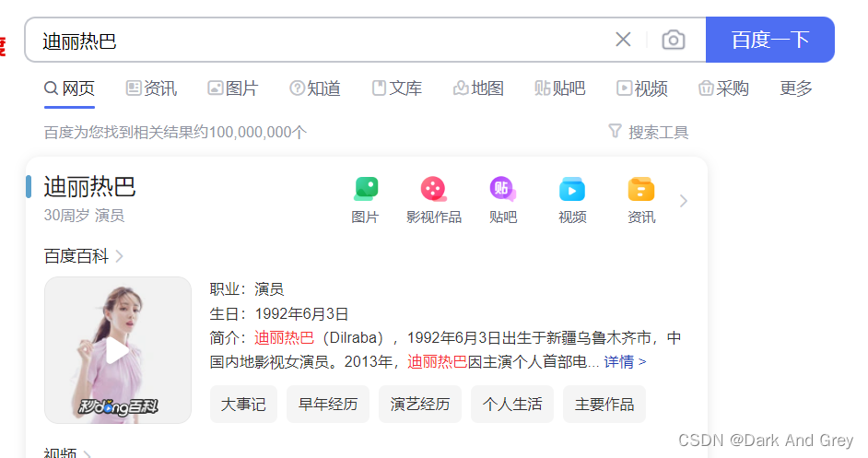
Task: Open the 采购 tab
Action: coord(723,88)
